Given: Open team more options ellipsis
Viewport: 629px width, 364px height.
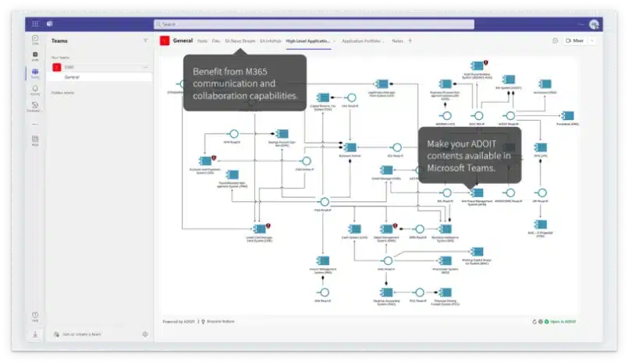Looking at the screenshot, I should pyautogui.click(x=146, y=67).
